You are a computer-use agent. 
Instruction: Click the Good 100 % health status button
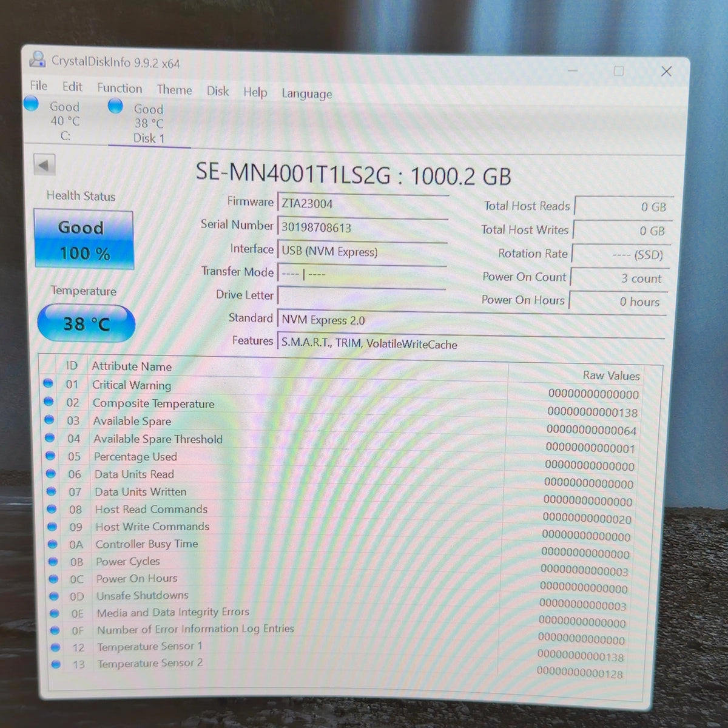coord(84,240)
